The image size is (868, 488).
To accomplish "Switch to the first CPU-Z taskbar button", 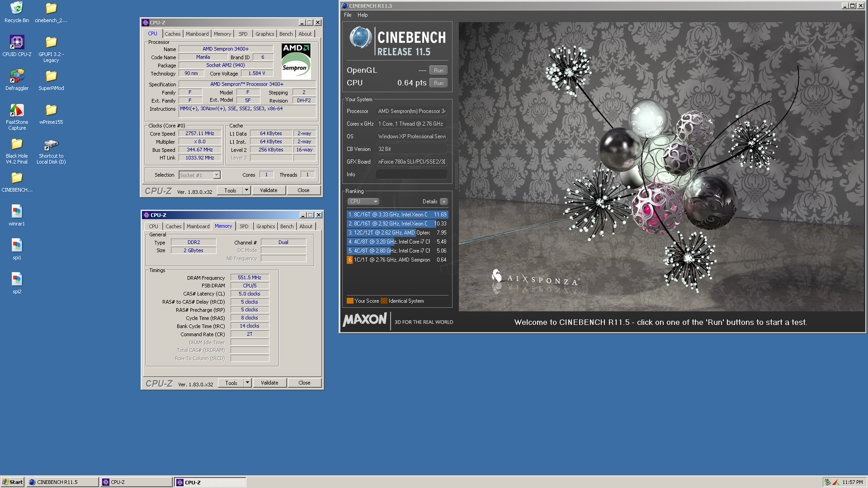I will point(137,482).
